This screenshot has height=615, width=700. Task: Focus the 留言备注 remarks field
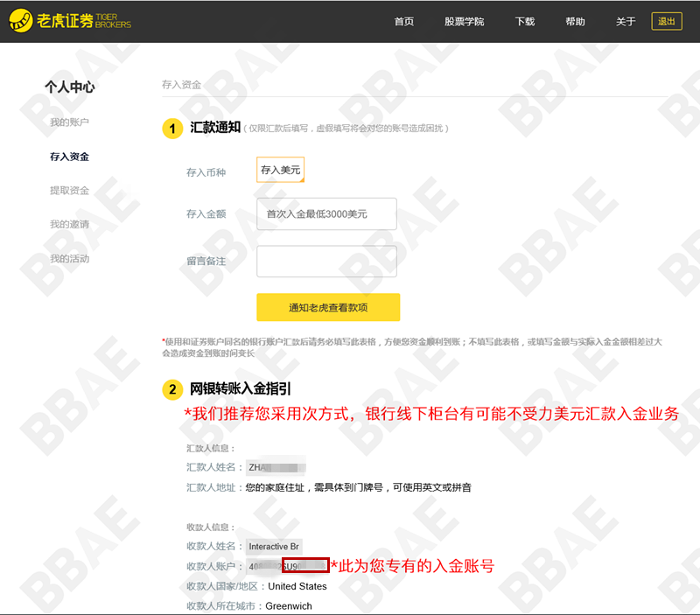326,261
